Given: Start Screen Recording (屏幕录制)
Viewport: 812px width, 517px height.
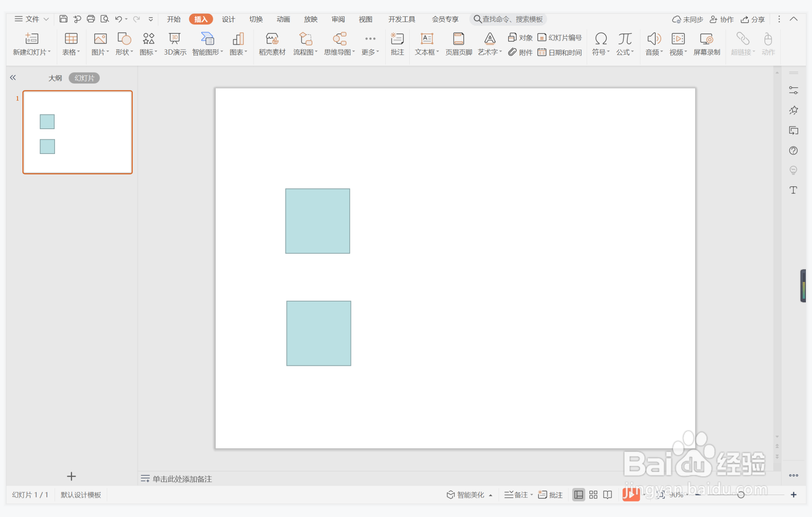Looking at the screenshot, I should click(x=707, y=44).
